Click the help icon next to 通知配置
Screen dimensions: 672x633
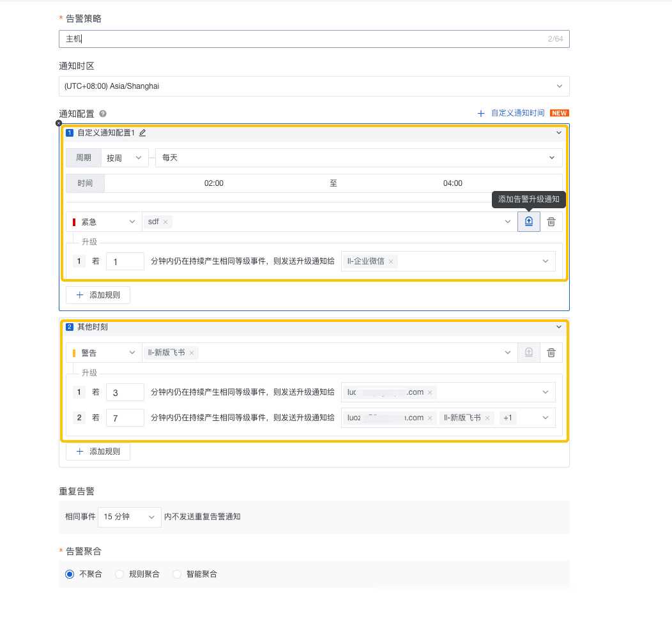(x=103, y=114)
